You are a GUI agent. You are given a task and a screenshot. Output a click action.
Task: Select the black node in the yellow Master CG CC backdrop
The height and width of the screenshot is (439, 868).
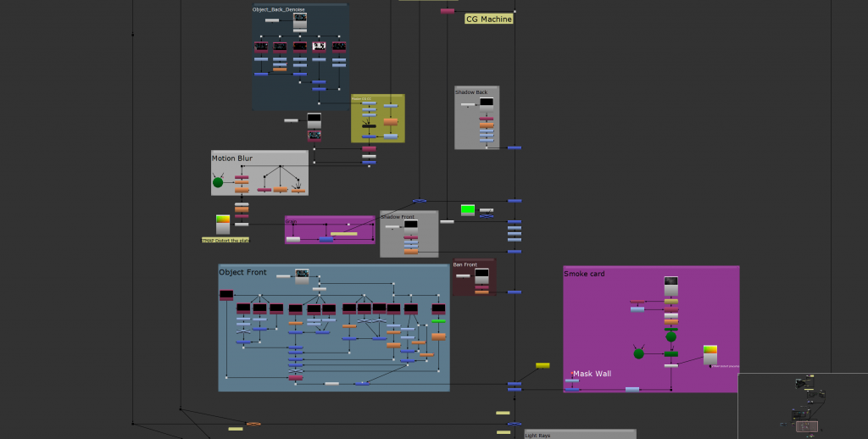point(370,126)
